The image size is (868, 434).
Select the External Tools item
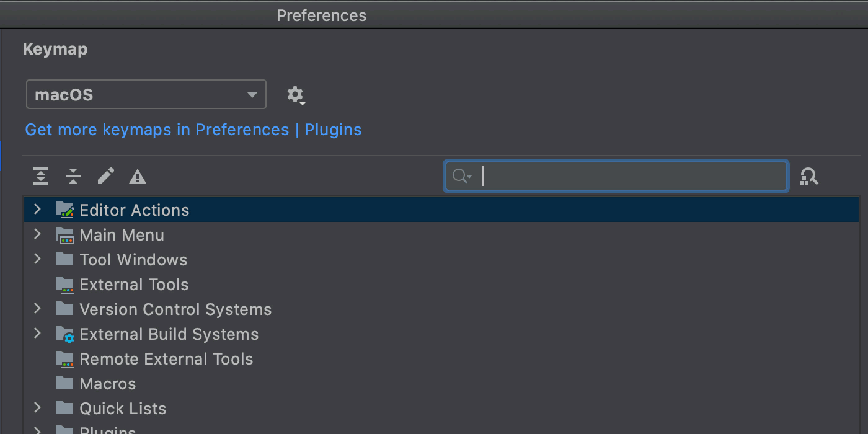click(x=134, y=285)
